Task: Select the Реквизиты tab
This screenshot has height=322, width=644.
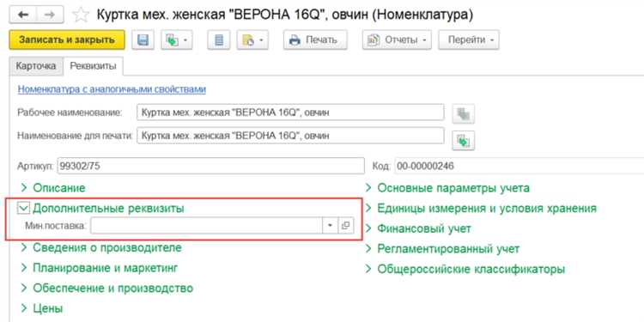Action: pyautogui.click(x=93, y=66)
